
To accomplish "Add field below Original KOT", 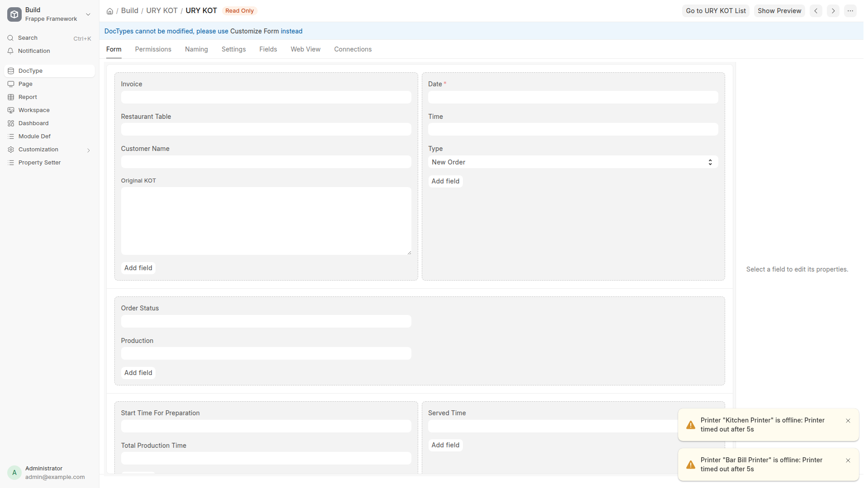I will point(138,268).
